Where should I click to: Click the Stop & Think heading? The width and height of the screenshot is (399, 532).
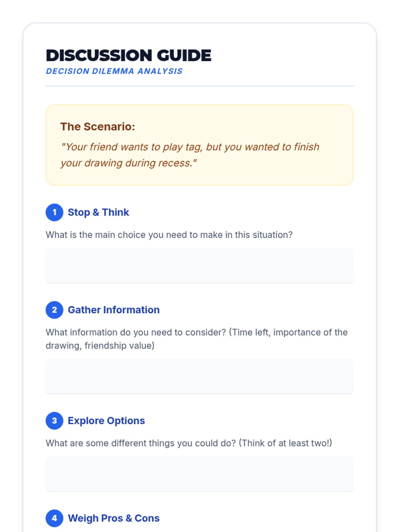tap(98, 212)
